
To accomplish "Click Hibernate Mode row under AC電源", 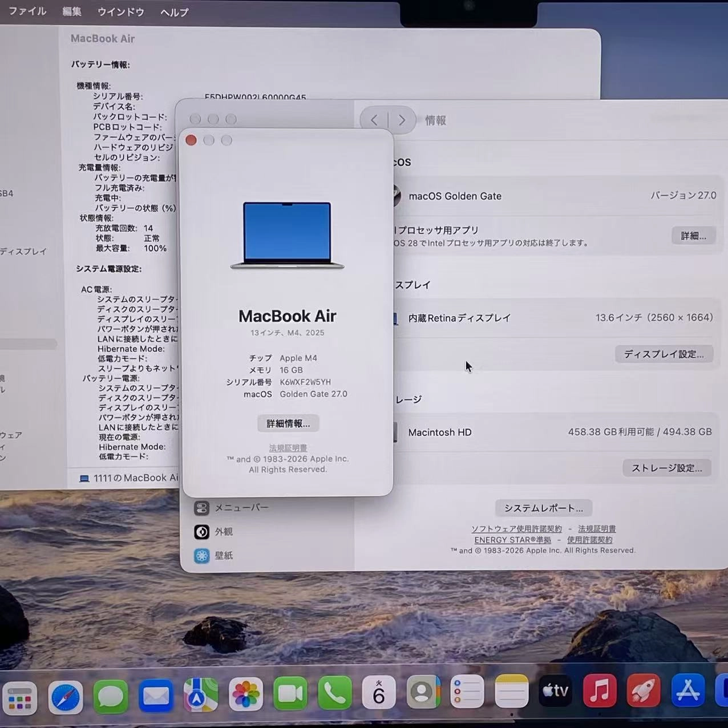I will pos(131,349).
